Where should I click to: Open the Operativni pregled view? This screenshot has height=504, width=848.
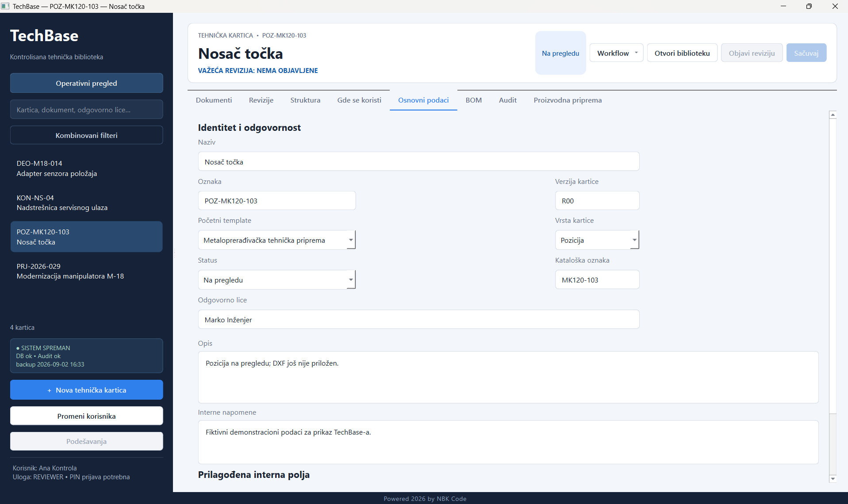point(87,83)
